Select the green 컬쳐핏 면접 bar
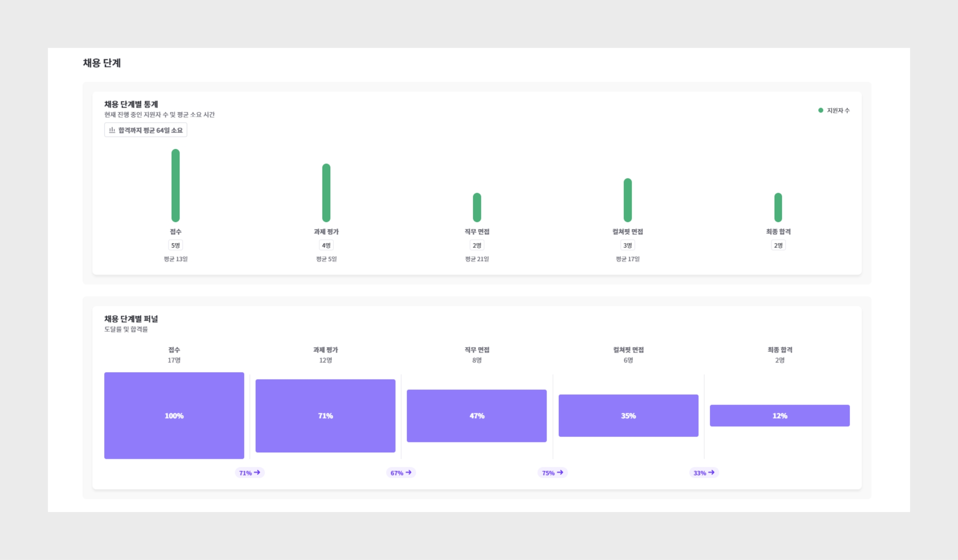Image resolution: width=958 pixels, height=560 pixels. click(627, 200)
